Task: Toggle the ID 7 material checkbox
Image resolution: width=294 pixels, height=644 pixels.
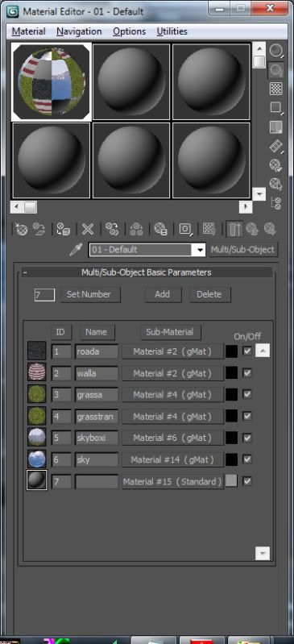Action: click(x=246, y=481)
